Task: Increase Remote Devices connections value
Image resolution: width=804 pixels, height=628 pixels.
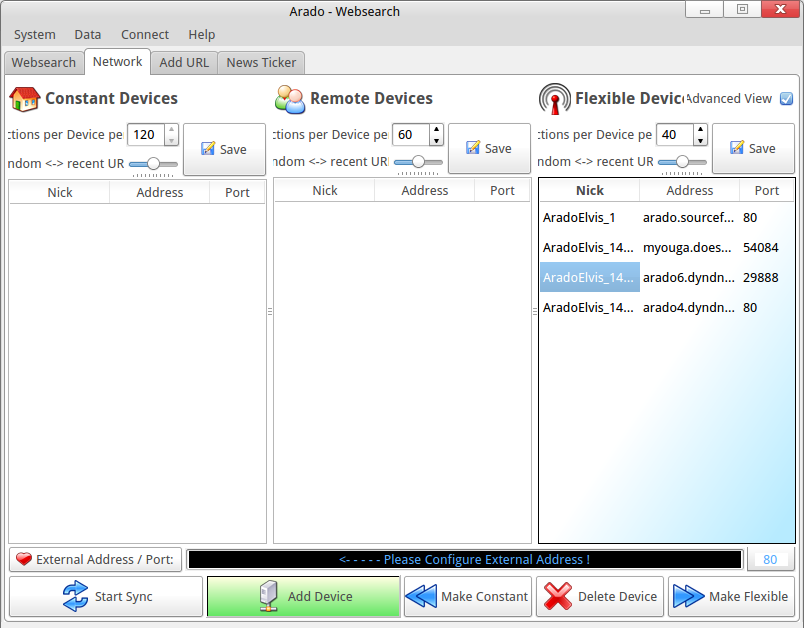Action: tap(436, 129)
